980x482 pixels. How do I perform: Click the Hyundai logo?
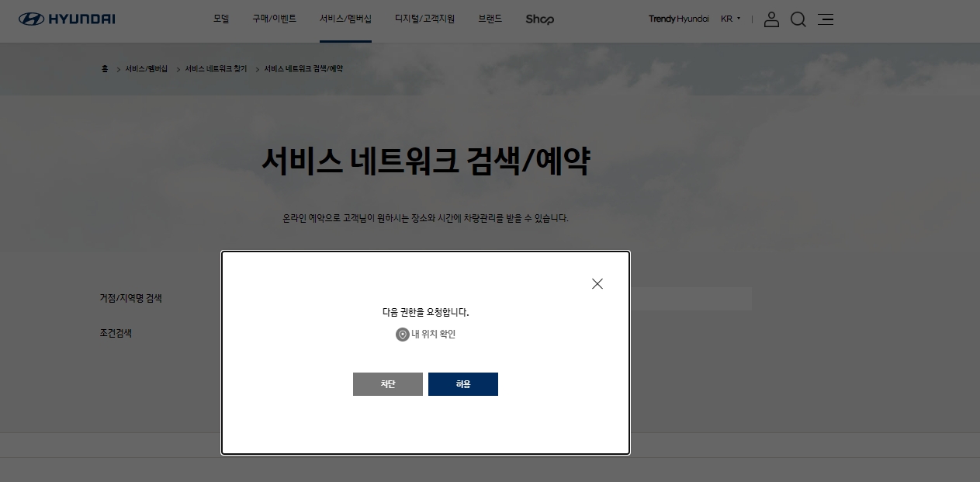point(66,19)
